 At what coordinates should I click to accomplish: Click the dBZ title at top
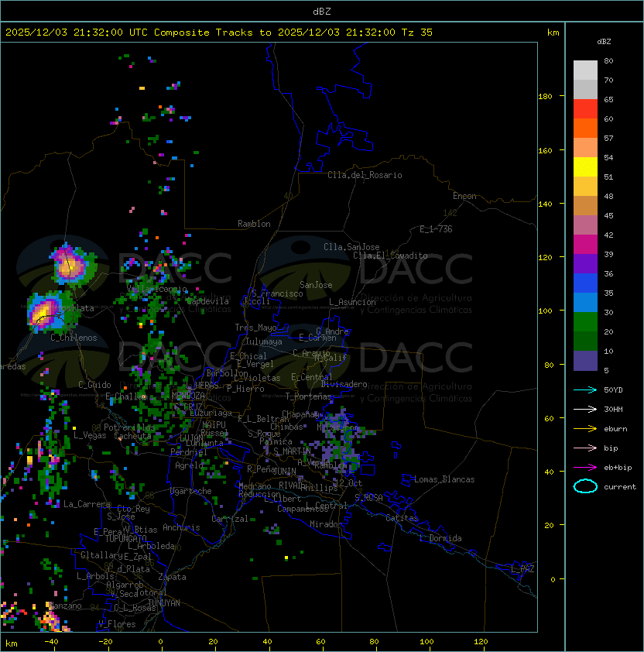[x=322, y=12]
